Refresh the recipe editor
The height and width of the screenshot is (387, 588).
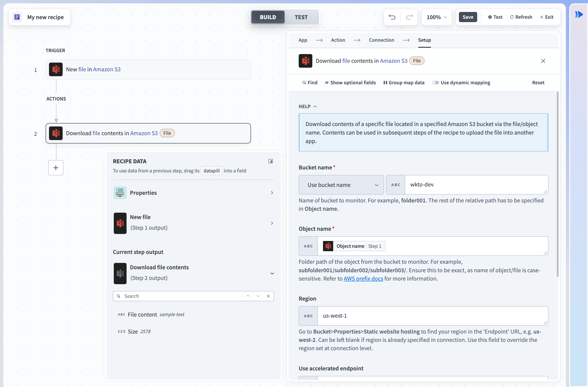(521, 17)
